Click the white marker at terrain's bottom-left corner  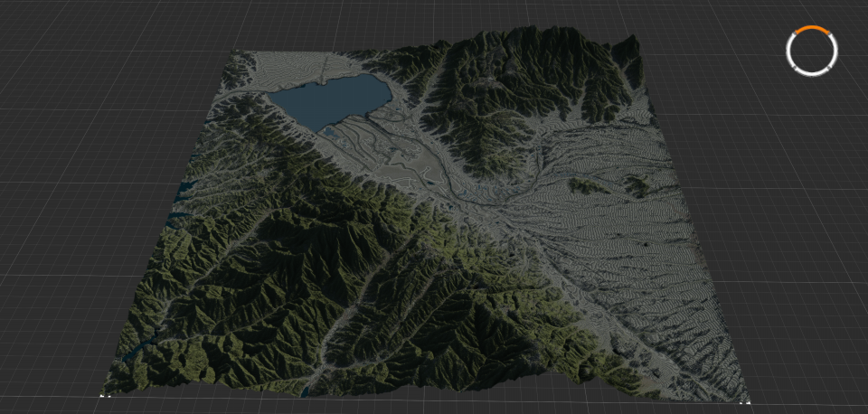pyautogui.click(x=103, y=394)
